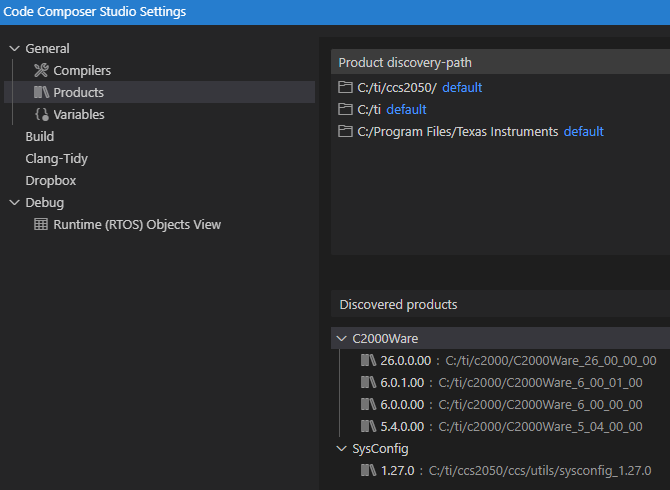Screen dimensions: 670x490
Task: Select version 26.0.0.00 text
Action: [x=406, y=361]
